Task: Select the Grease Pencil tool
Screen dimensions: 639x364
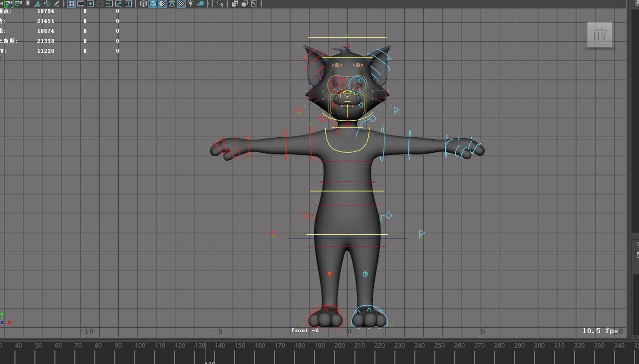Action: pos(56,3)
